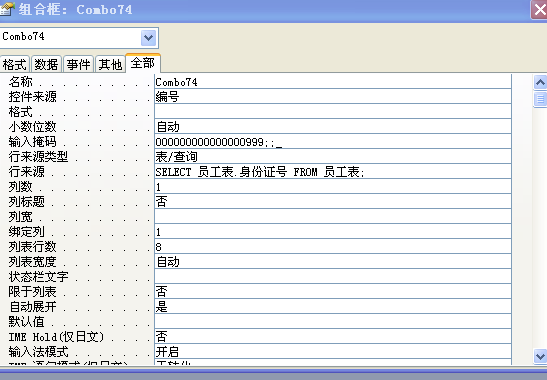547x380 pixels.
Task: Click the 列标题 field showing 否
Action: [x=333, y=202]
